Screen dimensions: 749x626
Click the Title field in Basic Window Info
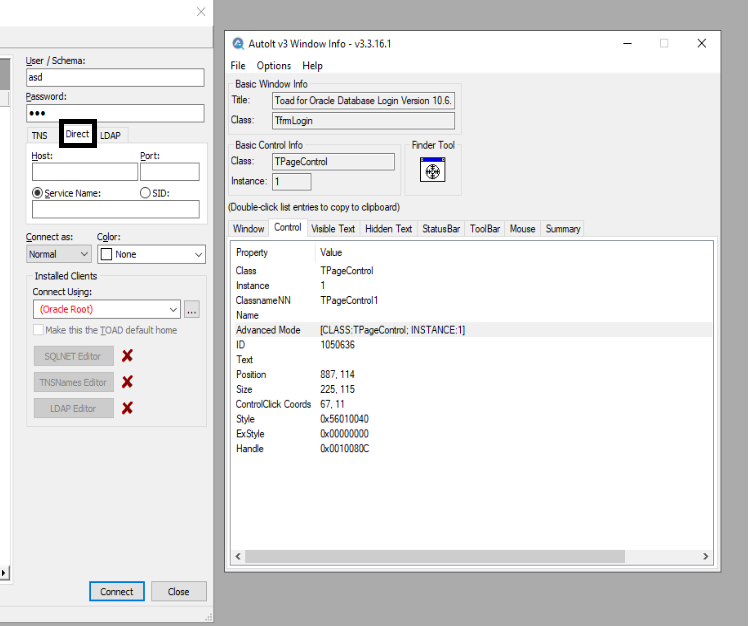[363, 101]
